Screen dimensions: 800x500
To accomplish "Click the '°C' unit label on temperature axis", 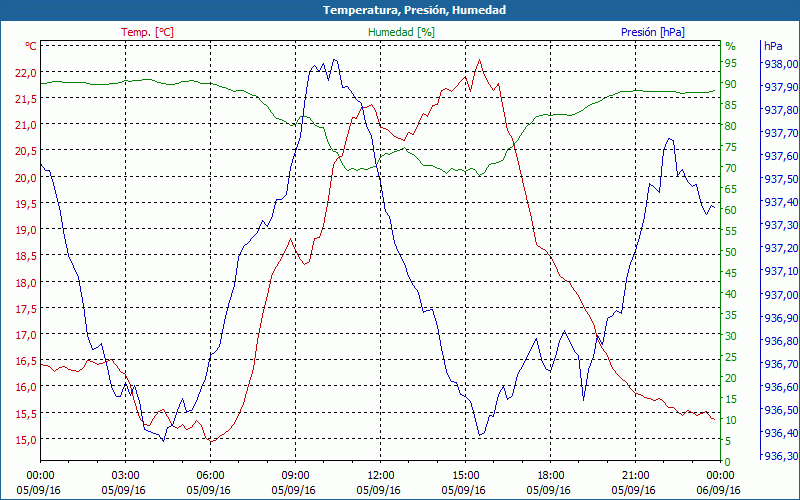I will click(31, 46).
